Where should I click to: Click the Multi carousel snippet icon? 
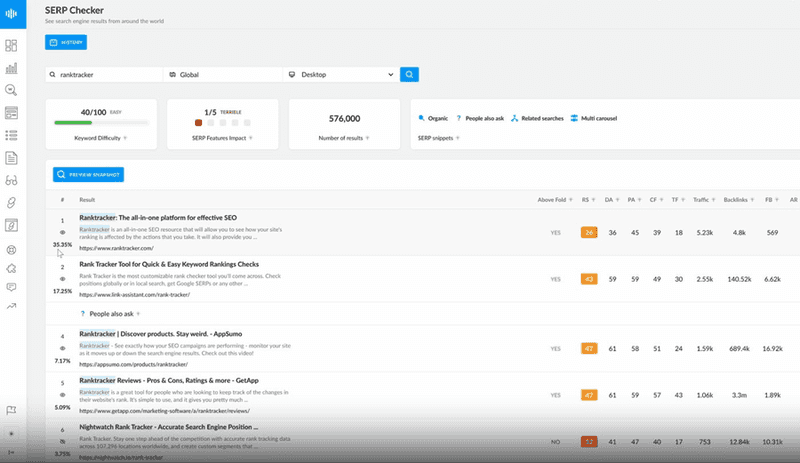pos(574,118)
